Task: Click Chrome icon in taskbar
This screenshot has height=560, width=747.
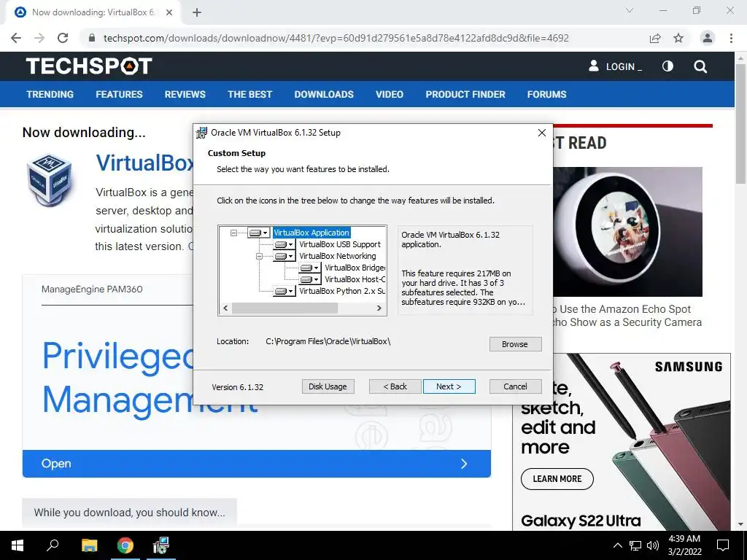Action: click(x=125, y=545)
